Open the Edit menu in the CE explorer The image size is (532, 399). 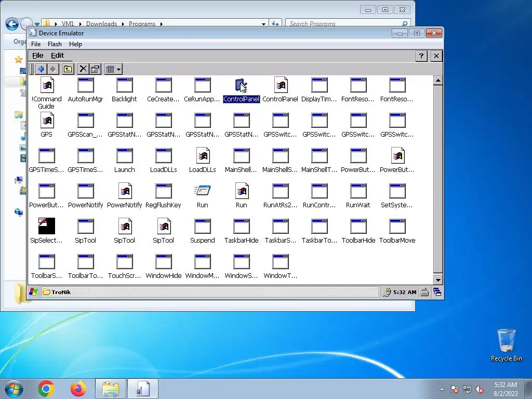point(57,55)
